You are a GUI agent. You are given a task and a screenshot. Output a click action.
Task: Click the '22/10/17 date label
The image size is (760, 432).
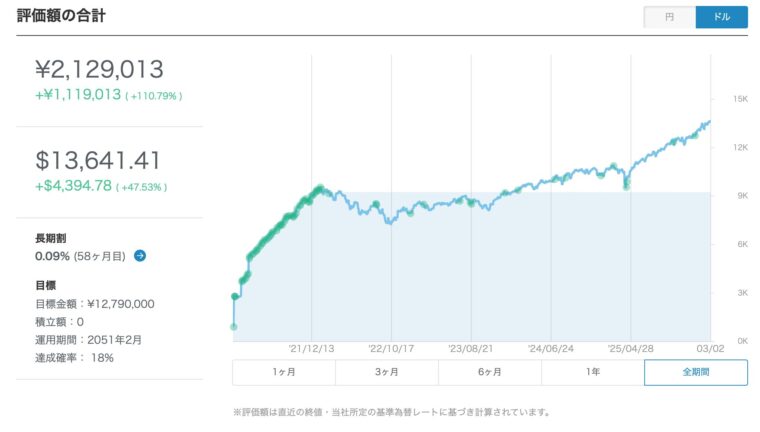(x=390, y=349)
